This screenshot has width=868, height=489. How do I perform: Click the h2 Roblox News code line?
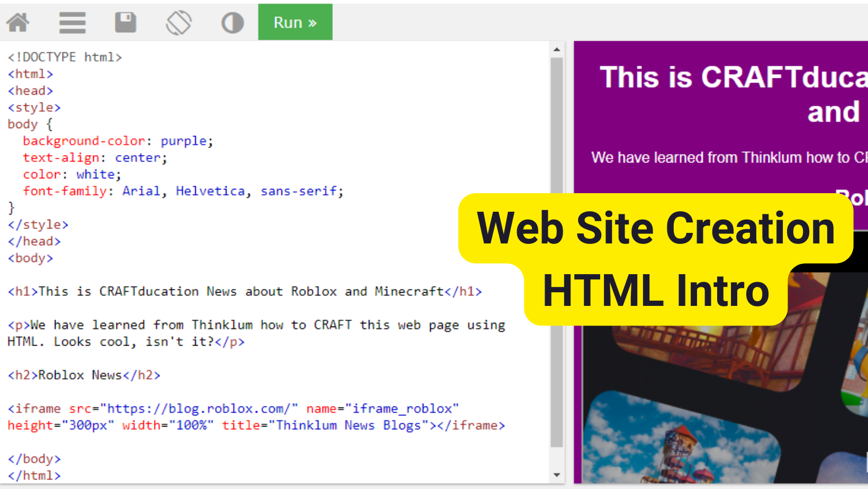84,375
